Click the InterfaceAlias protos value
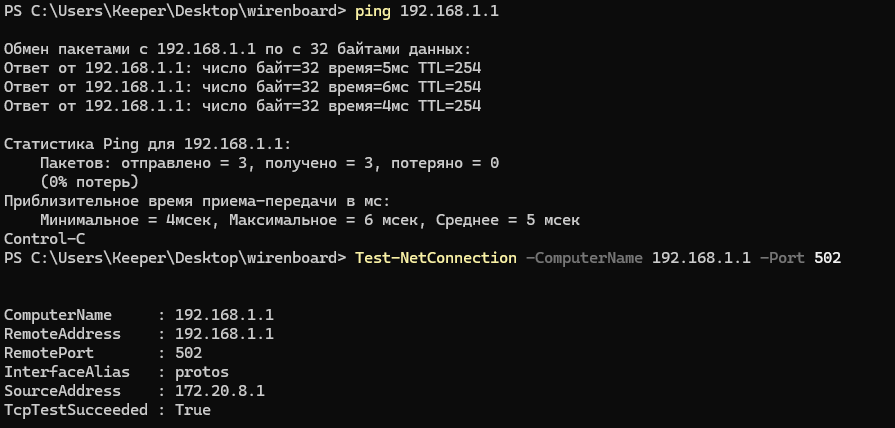This screenshot has width=895, height=428. [x=202, y=372]
